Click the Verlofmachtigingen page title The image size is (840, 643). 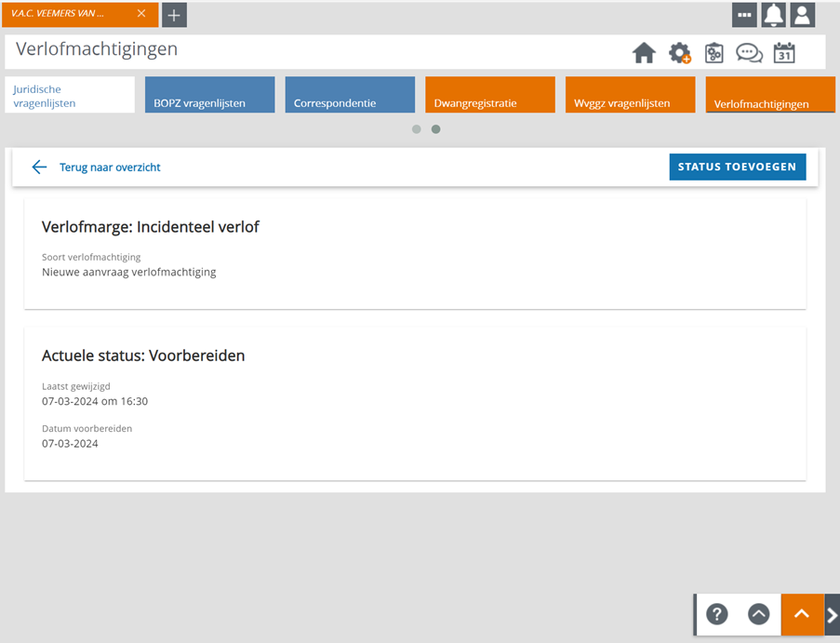point(97,49)
